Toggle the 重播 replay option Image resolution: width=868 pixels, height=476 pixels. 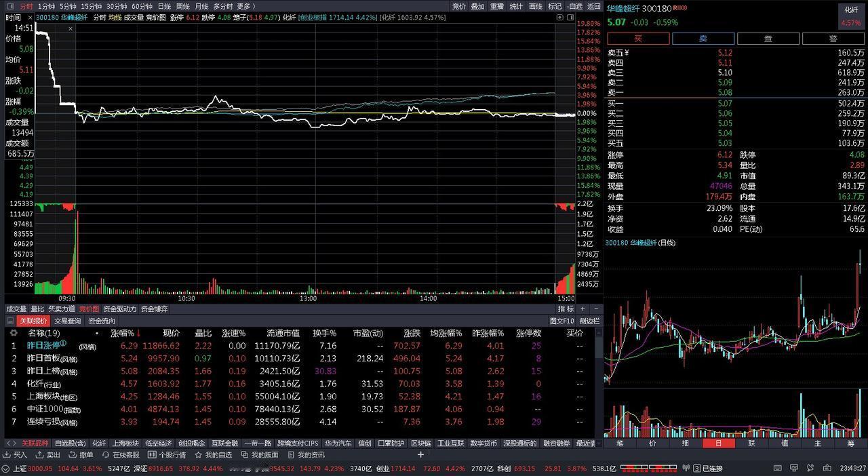(x=497, y=6)
